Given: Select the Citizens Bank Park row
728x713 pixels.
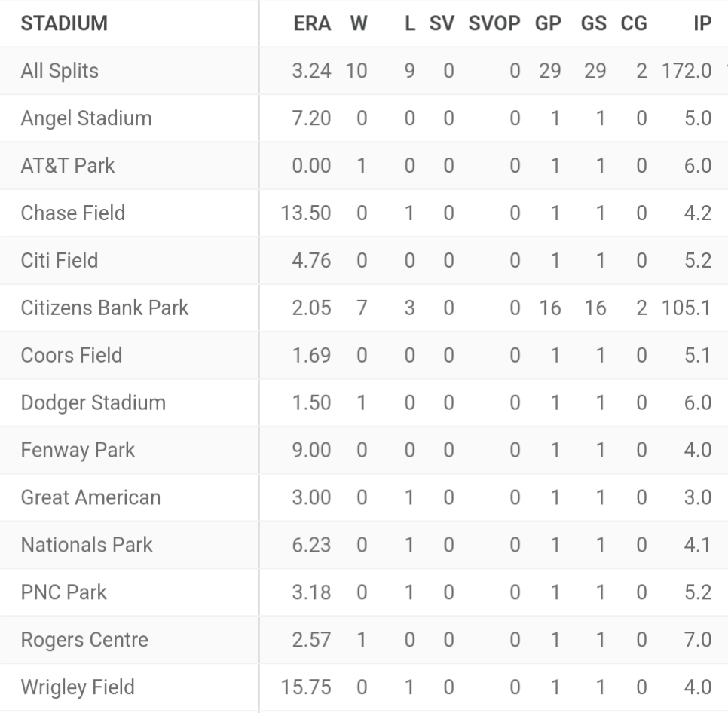Looking at the screenshot, I should click(105, 308).
